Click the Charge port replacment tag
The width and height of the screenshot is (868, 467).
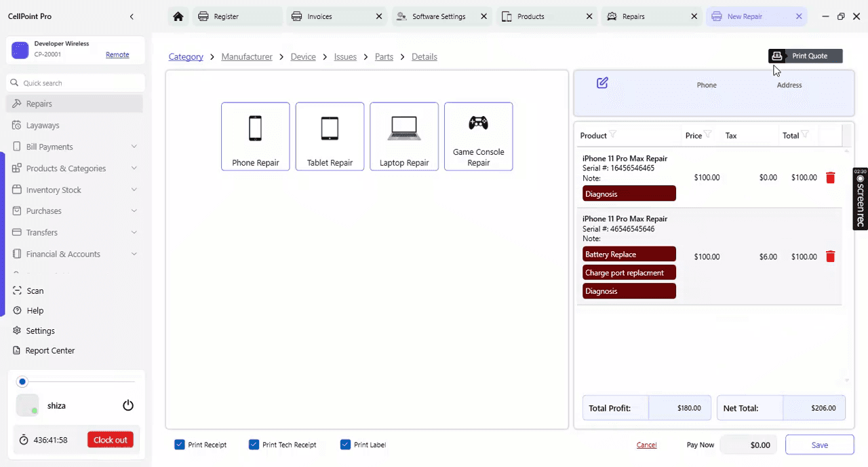pyautogui.click(x=629, y=272)
